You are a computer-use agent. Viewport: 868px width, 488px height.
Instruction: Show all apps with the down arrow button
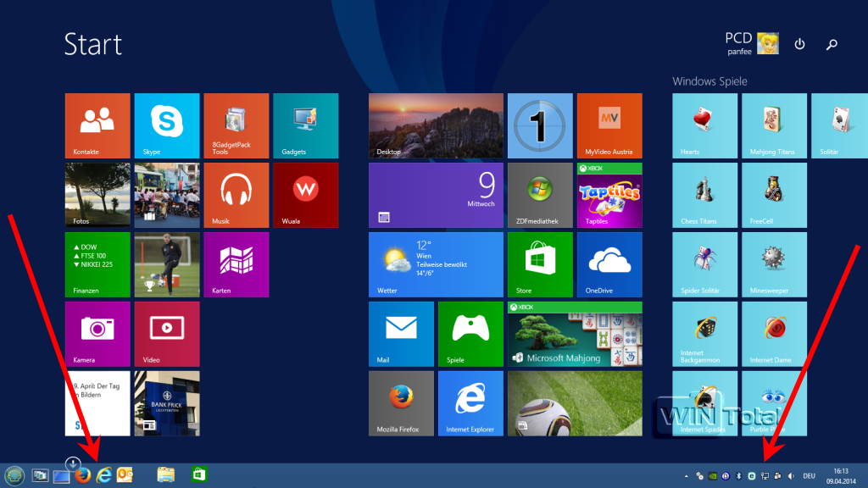click(73, 463)
